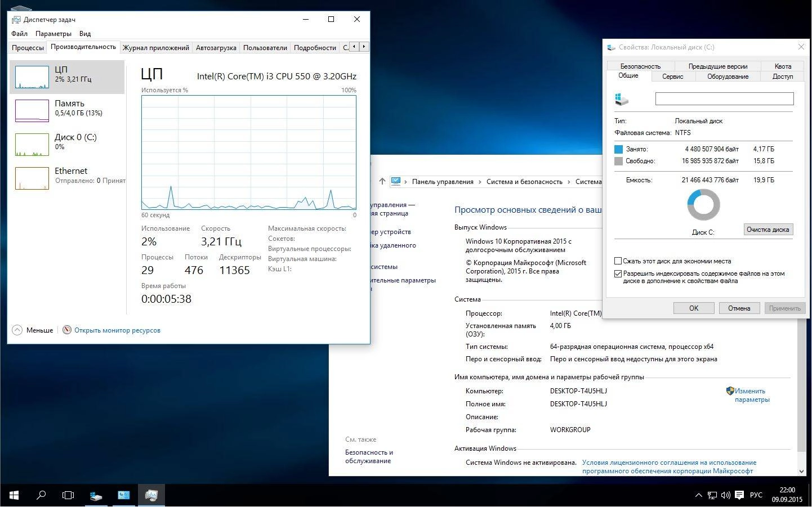Click the Изменить параметры link

pos(752,395)
